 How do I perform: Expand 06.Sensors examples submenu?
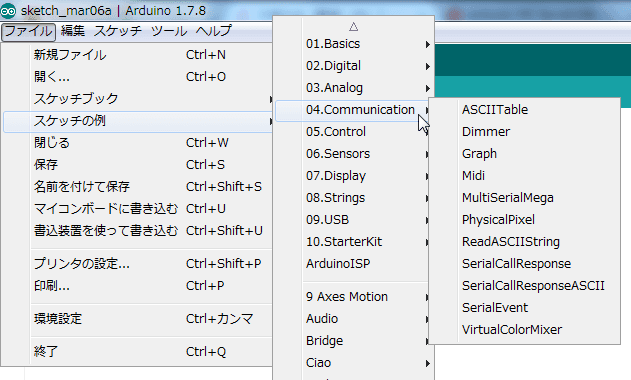point(353,154)
